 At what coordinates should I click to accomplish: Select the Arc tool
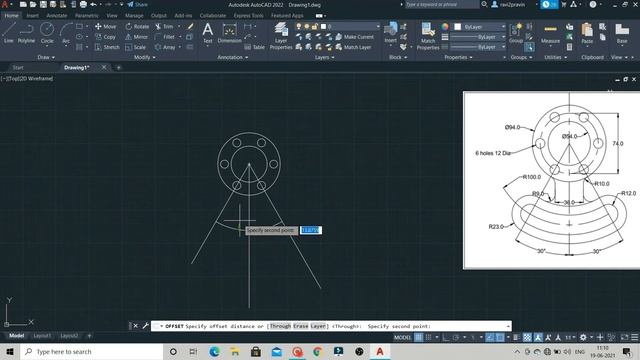coord(66,33)
